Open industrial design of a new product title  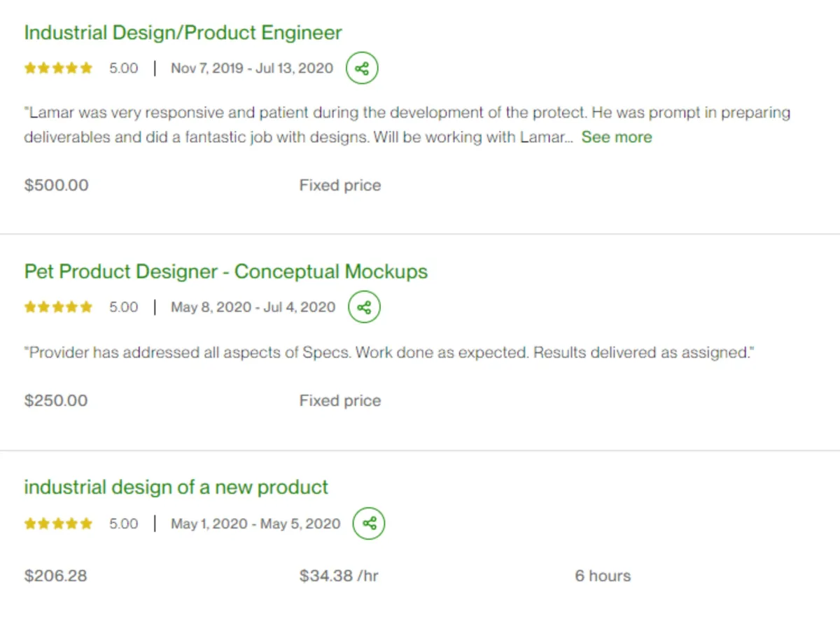176,487
